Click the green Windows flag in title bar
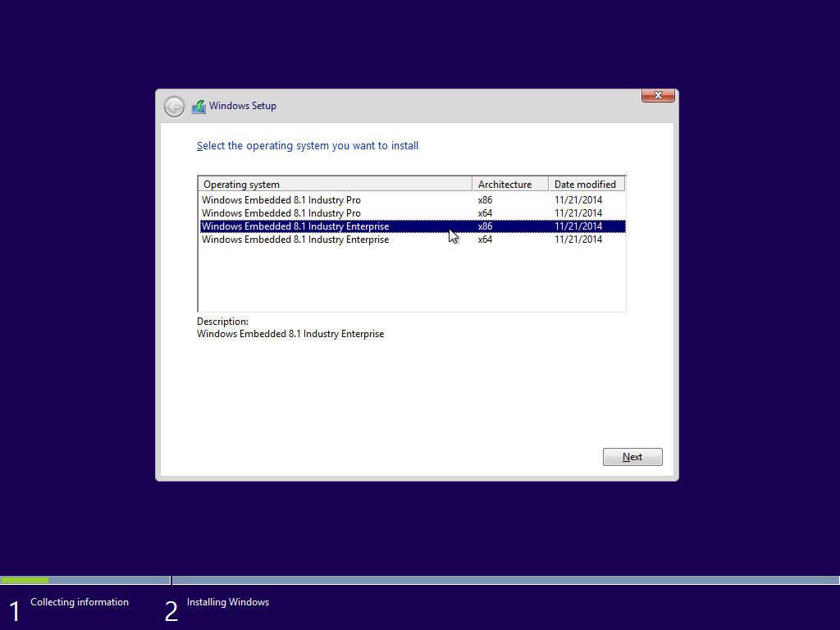The width and height of the screenshot is (840, 630). click(x=199, y=106)
